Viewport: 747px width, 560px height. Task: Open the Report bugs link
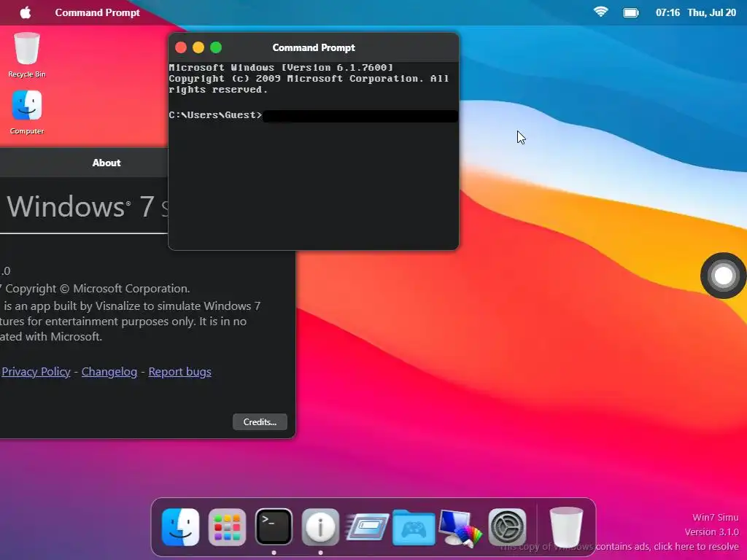tap(179, 371)
